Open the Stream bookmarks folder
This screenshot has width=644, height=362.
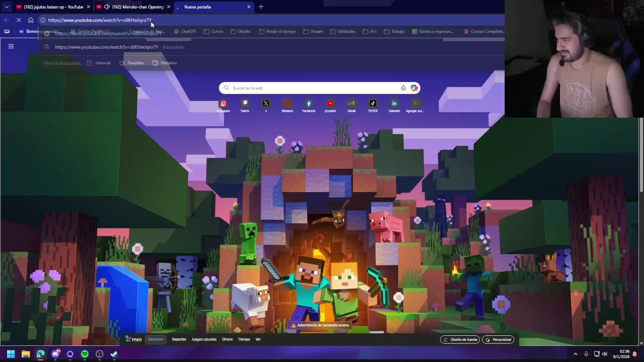pyautogui.click(x=313, y=31)
